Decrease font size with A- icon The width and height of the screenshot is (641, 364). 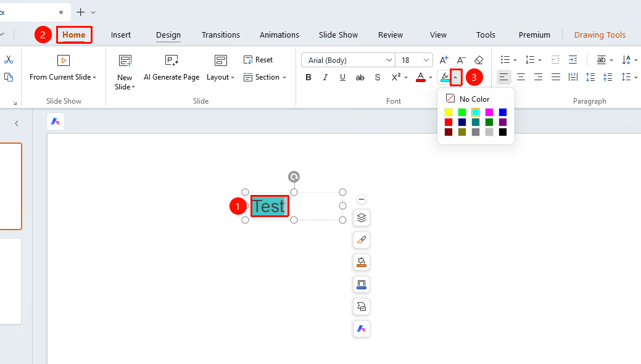[461, 60]
